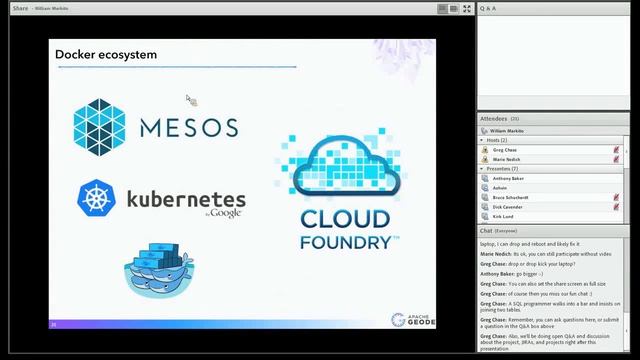The height and width of the screenshot is (360, 640).
Task: Click chat message about share screen full size
Action: click(x=543, y=284)
